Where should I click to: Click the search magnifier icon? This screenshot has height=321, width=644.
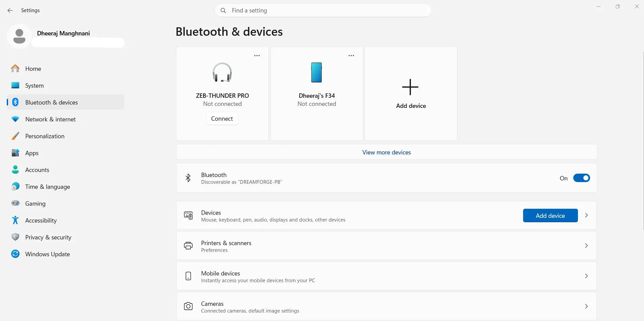click(x=223, y=10)
